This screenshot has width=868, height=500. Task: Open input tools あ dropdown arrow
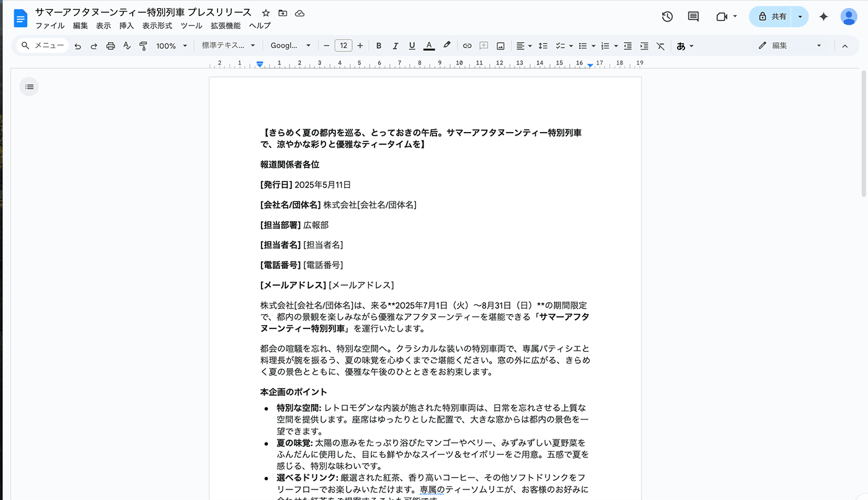click(x=691, y=46)
